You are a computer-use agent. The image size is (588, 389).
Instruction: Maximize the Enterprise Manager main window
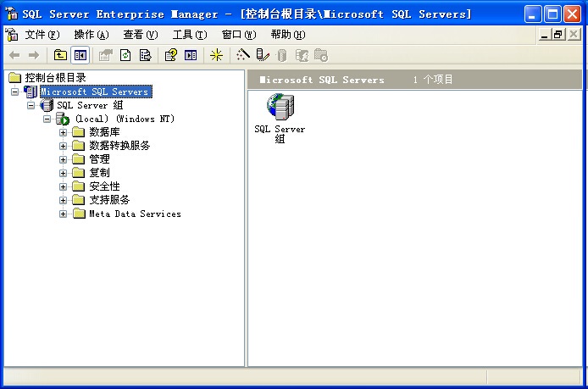(552, 14)
